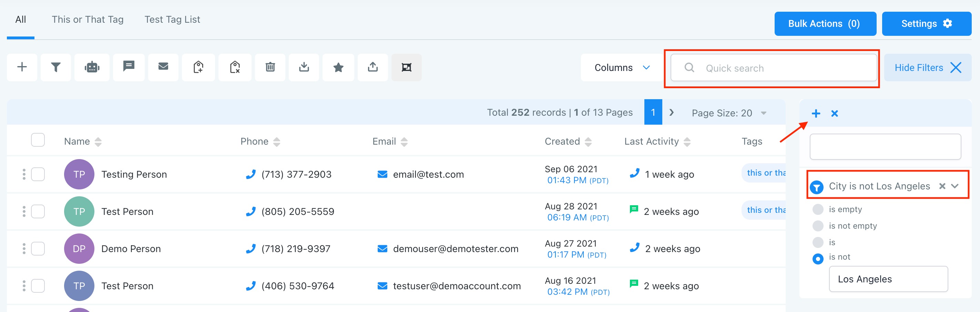980x312 pixels.
Task: Click the TP avatar of Testing Person
Action: (79, 174)
